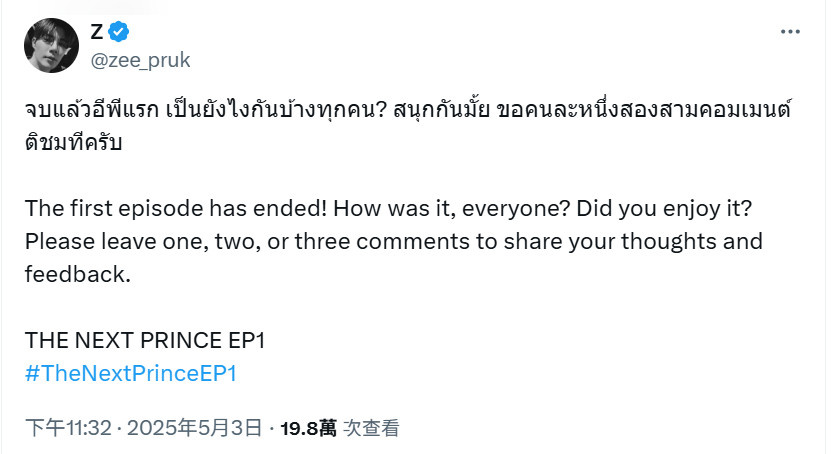Open the three-dot more options menu

790,32
